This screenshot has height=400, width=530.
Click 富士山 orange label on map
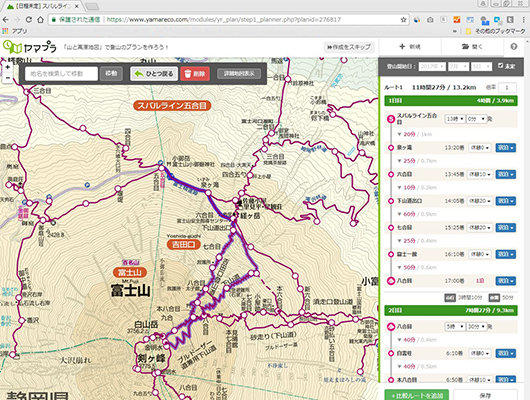[130, 272]
